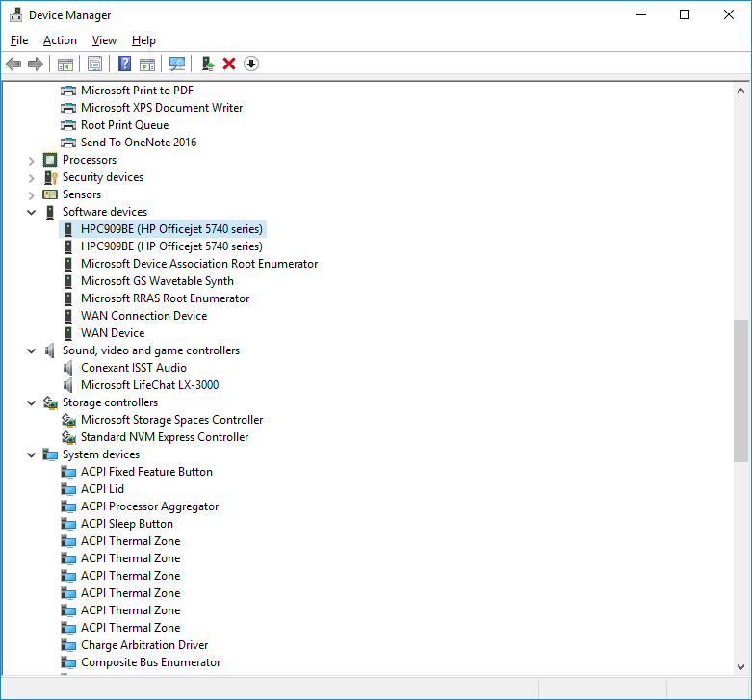The height and width of the screenshot is (700, 752).
Task: Click the Sound controllers speaker icon
Action: coord(50,350)
